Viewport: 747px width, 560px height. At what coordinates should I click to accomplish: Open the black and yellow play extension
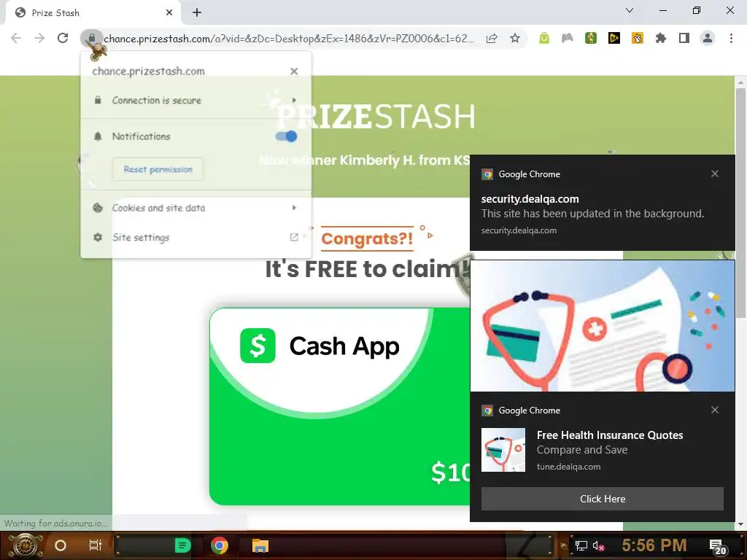tap(614, 38)
